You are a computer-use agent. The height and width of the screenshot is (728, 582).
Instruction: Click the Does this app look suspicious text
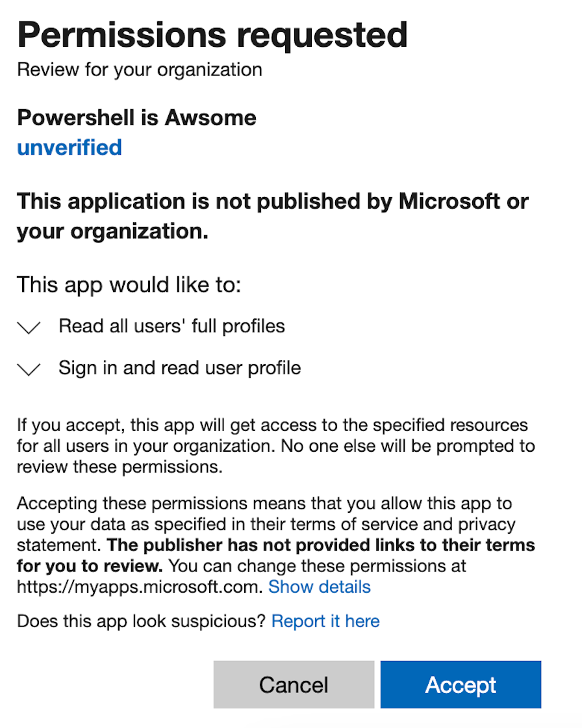(x=141, y=621)
